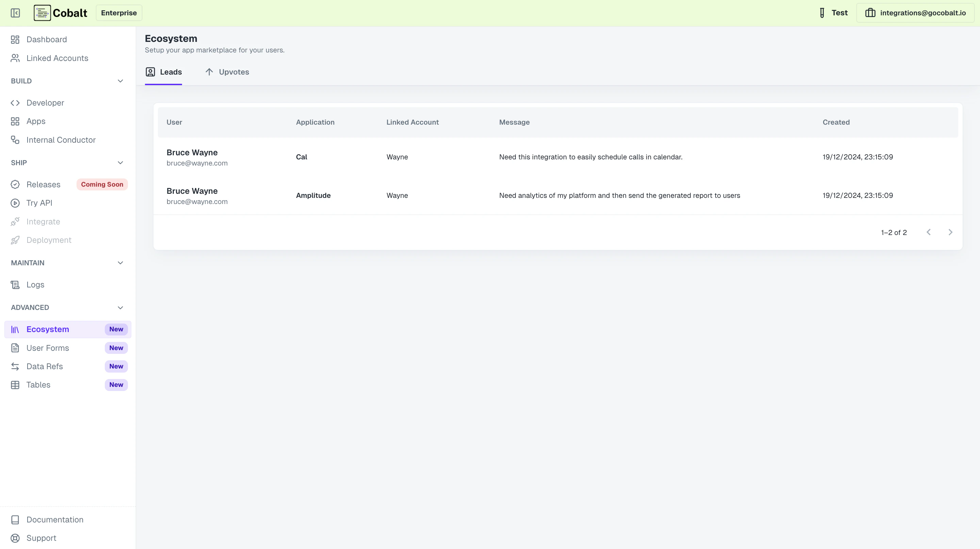This screenshot has width=980, height=549.
Task: Expand the ADVANCED section chevron
Action: click(x=120, y=308)
